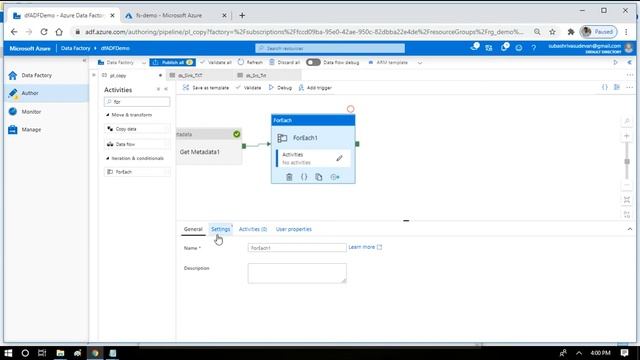Click Save as template
The image size is (640, 360).
click(x=206, y=88)
